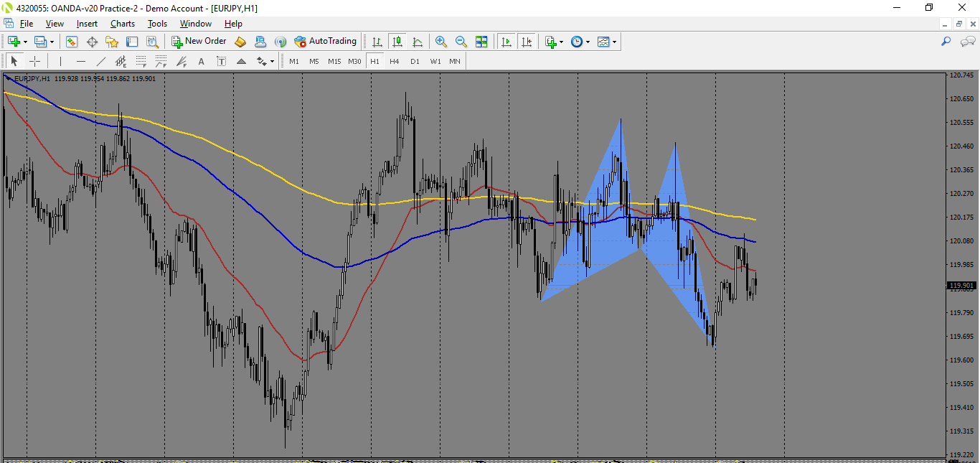
Task: Expand the Templates dropdown arrow
Action: pyautogui.click(x=614, y=42)
